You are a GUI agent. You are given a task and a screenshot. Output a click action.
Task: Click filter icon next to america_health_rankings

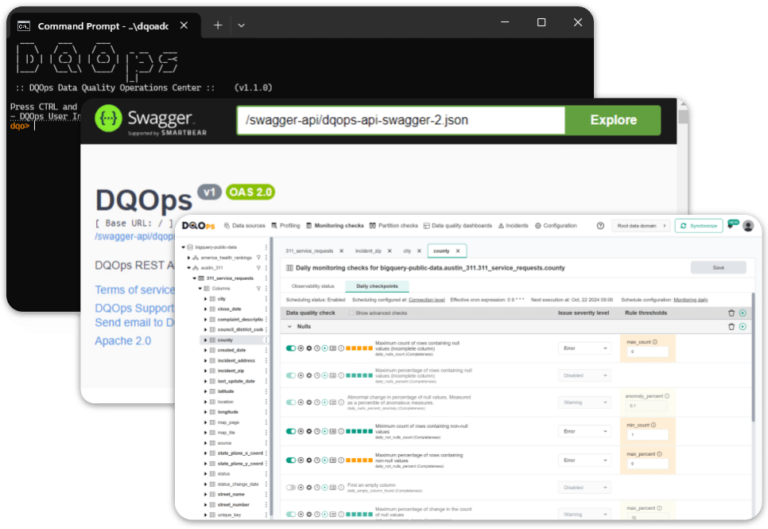tap(258, 258)
